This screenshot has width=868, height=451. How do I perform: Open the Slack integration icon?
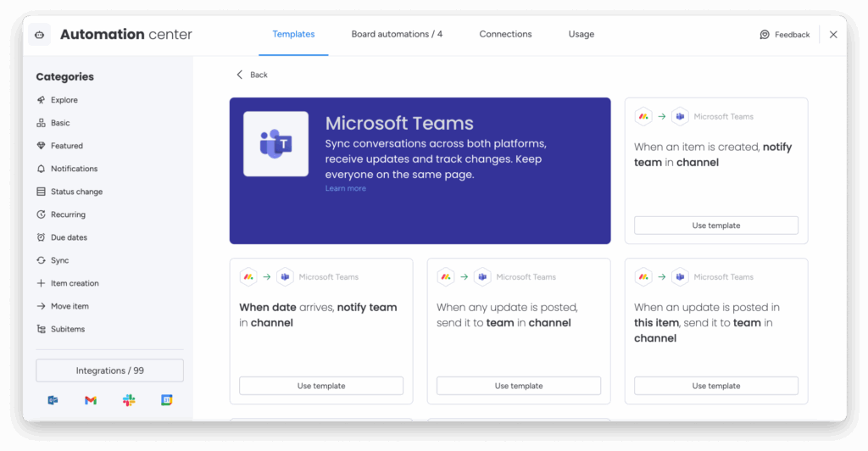[x=129, y=400]
